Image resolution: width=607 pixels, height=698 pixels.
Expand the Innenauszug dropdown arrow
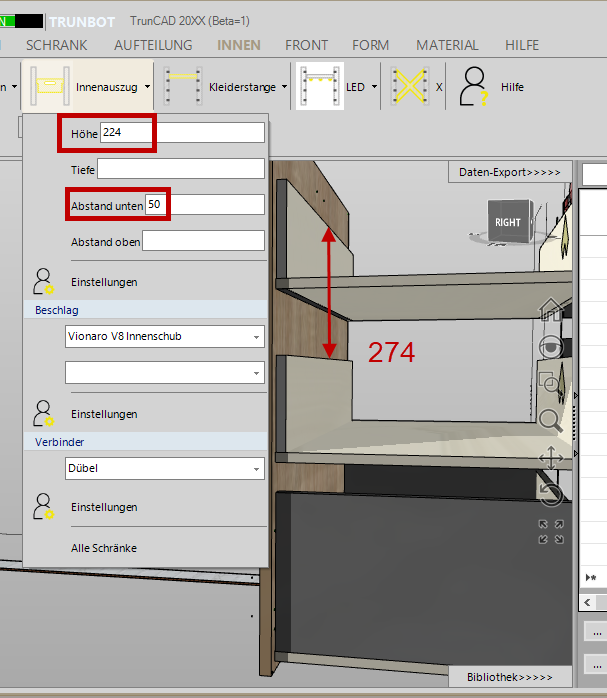pos(147,87)
